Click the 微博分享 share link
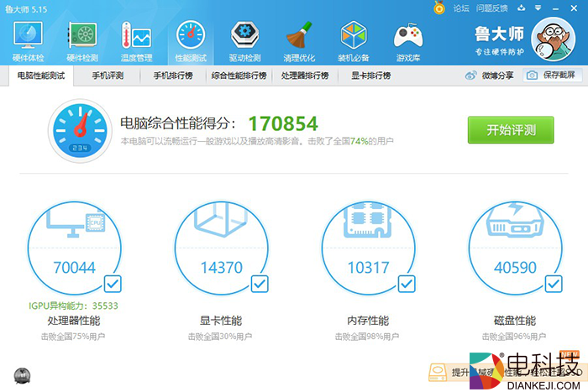The image size is (588, 392). coord(491,76)
